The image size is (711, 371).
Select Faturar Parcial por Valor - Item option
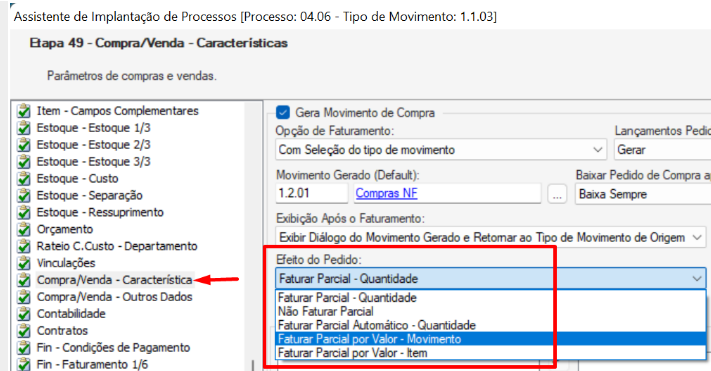pyautogui.click(x=352, y=353)
